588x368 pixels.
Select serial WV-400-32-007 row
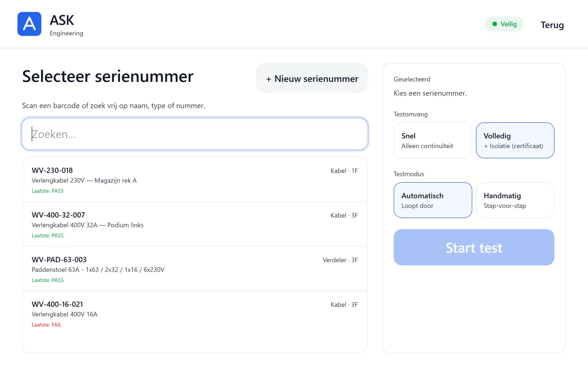(195, 224)
